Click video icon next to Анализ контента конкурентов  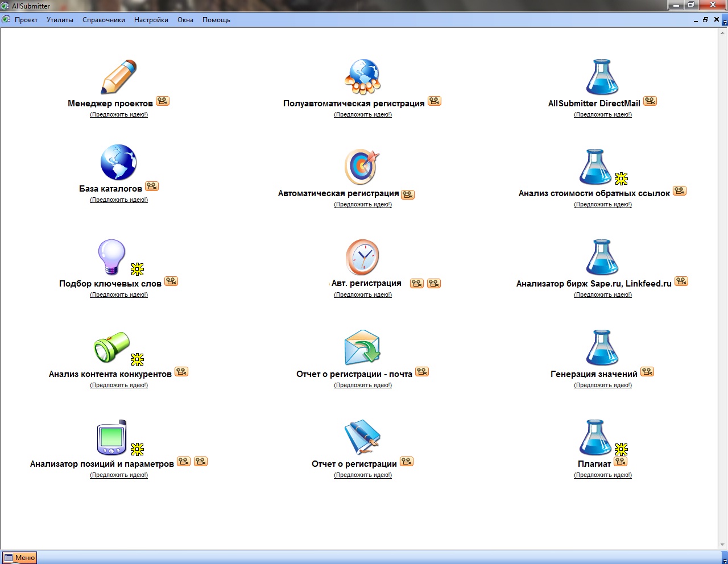(x=181, y=372)
